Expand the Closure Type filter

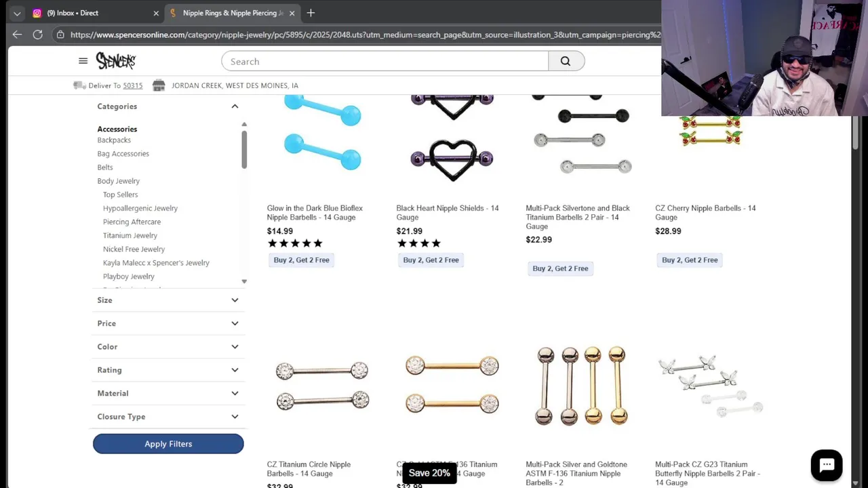point(168,417)
